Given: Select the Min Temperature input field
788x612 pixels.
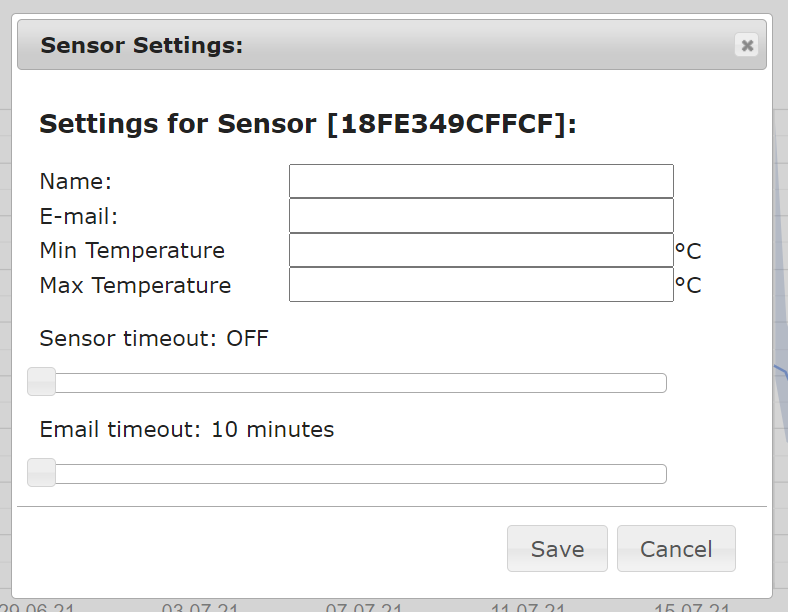Looking at the screenshot, I should pyautogui.click(x=481, y=250).
